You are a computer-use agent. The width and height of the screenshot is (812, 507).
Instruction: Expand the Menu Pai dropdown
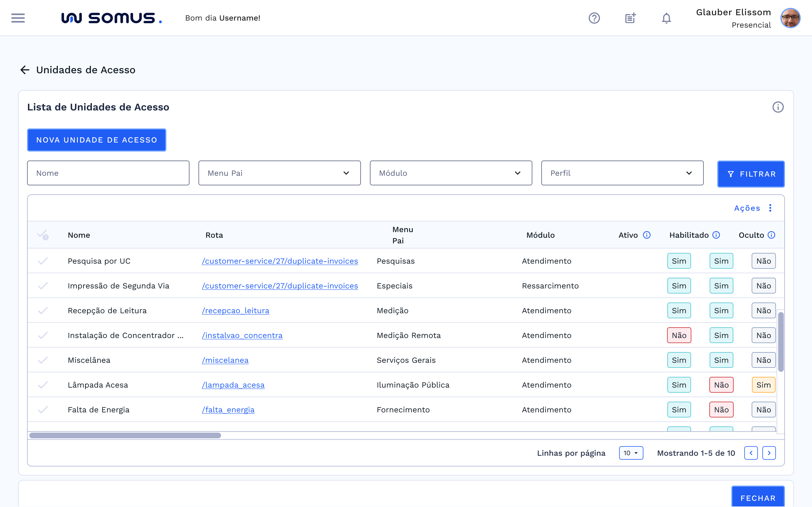pos(279,173)
